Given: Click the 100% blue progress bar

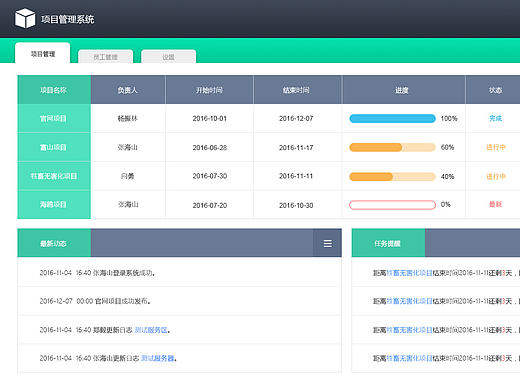Looking at the screenshot, I should [392, 118].
